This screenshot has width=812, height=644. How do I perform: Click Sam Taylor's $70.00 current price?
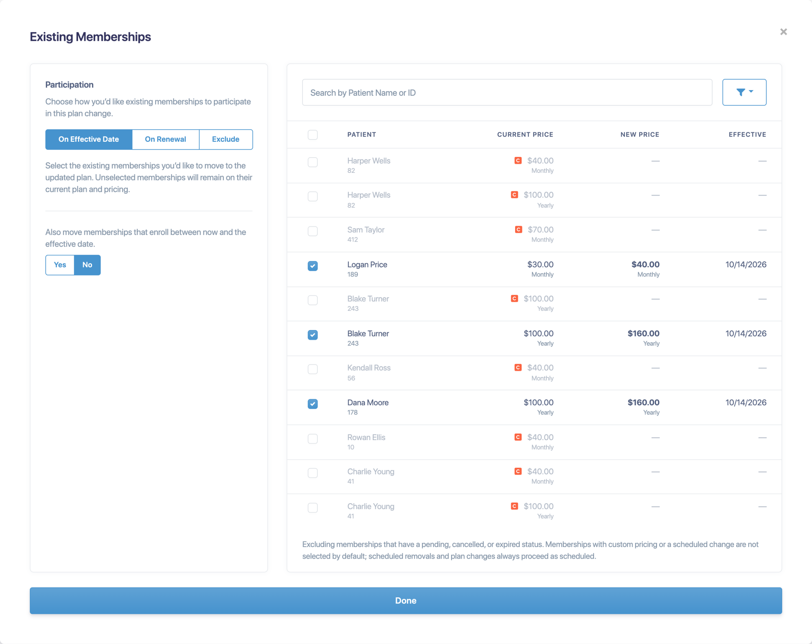pyautogui.click(x=540, y=229)
